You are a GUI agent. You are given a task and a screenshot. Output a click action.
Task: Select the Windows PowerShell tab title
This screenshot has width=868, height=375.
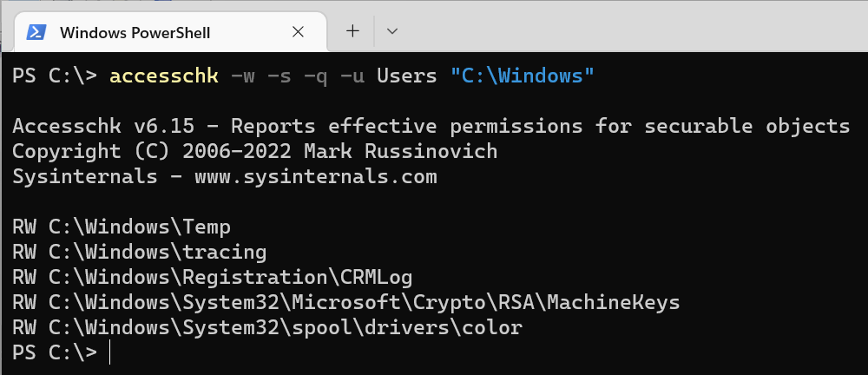tap(135, 33)
